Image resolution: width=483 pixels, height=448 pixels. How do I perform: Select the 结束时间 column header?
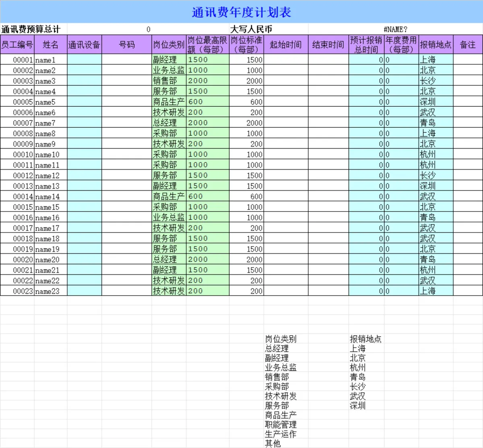[x=328, y=44]
